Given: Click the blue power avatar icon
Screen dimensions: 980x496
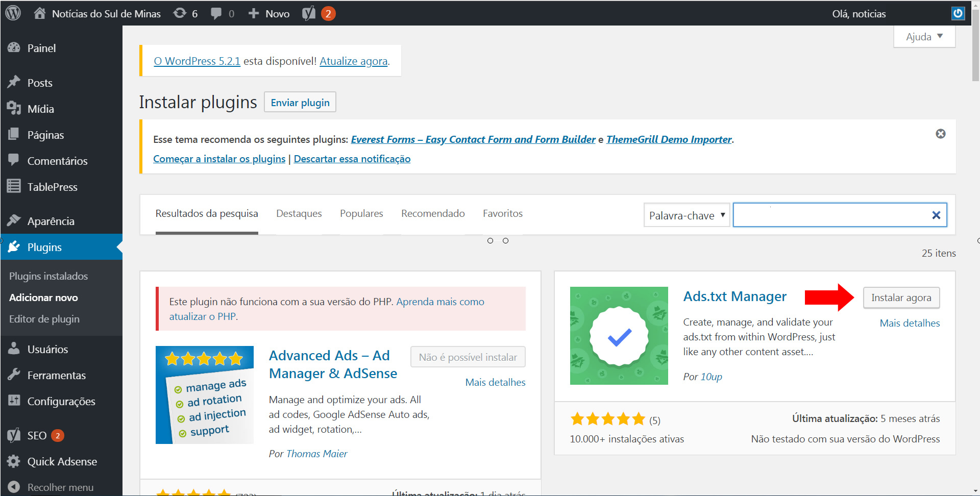Looking at the screenshot, I should click(958, 13).
